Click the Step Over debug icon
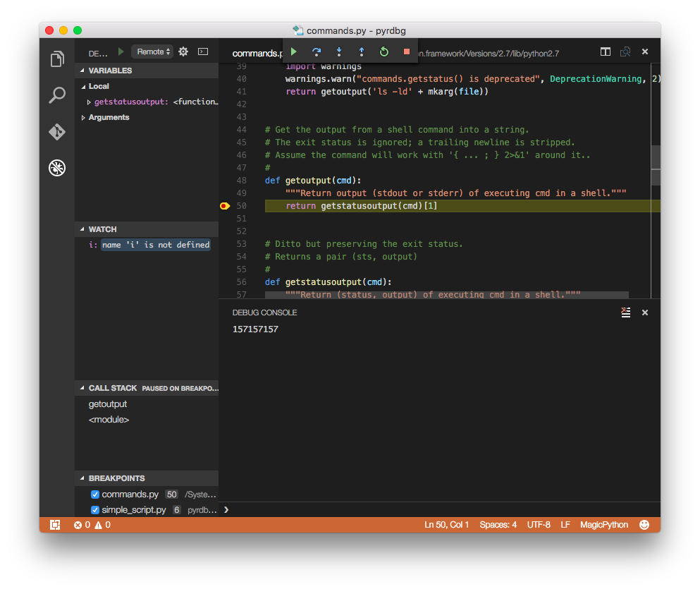Image resolution: width=700 pixels, height=589 pixels. click(316, 51)
